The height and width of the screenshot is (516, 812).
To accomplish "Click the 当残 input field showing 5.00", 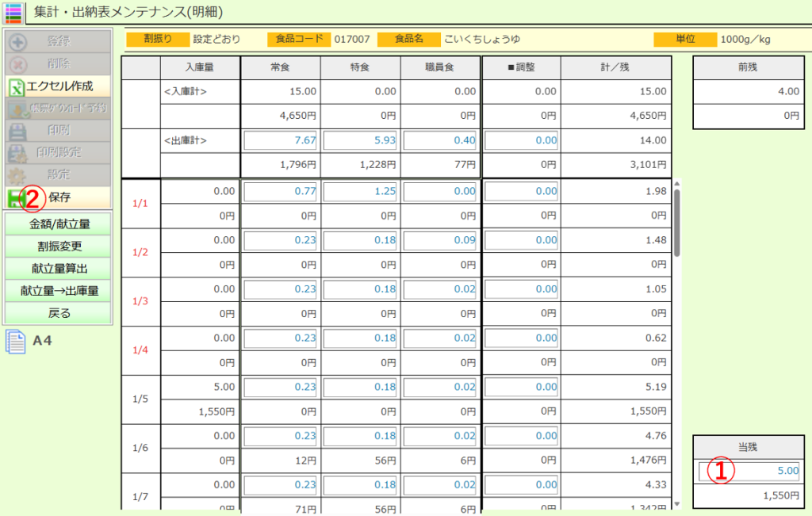I will click(x=749, y=471).
